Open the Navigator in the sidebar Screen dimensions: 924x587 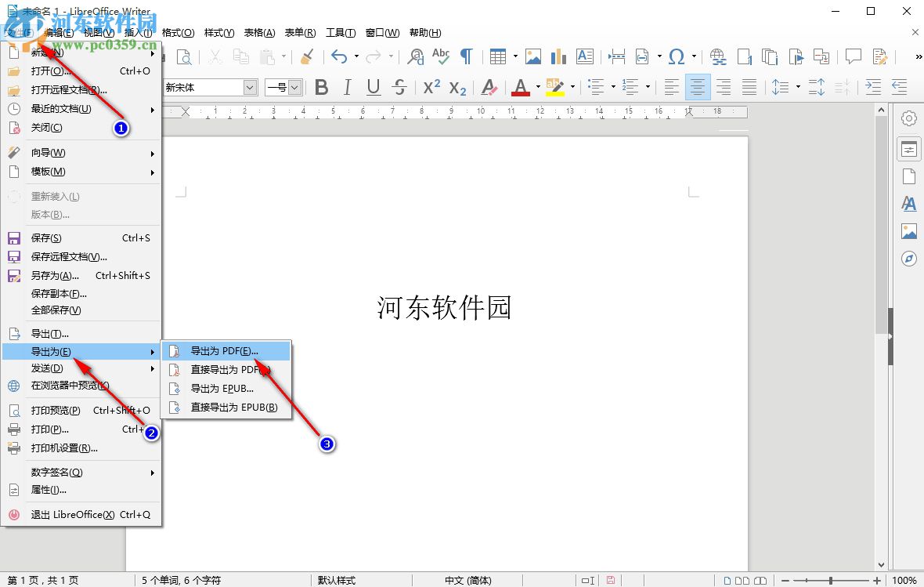[x=909, y=257]
